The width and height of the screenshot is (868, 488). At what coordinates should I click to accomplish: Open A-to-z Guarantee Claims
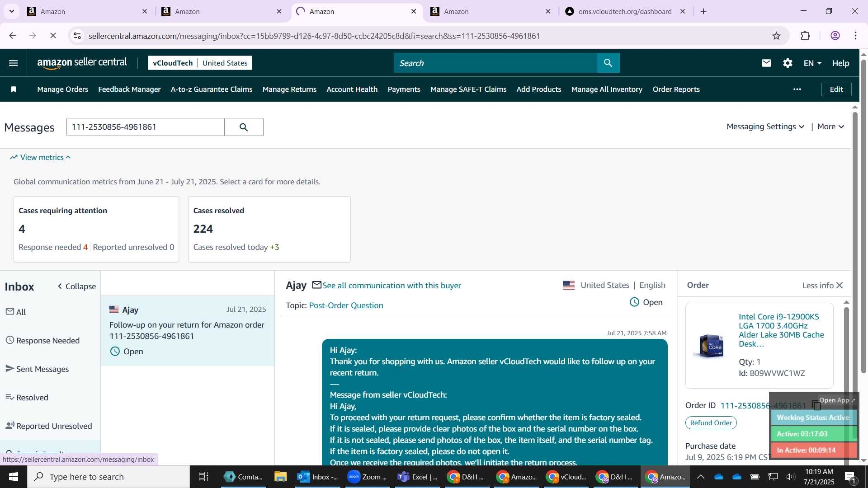212,89
